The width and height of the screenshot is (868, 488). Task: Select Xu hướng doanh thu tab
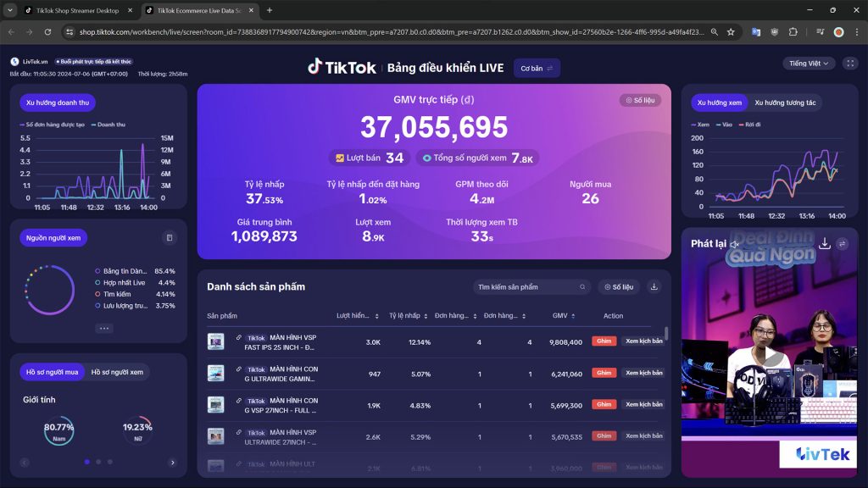click(x=58, y=103)
